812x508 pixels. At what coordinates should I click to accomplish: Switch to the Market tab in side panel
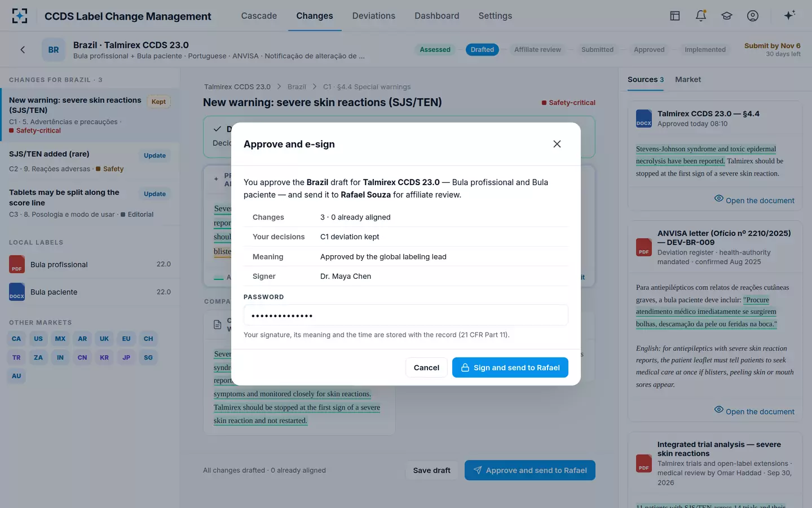[x=688, y=80]
